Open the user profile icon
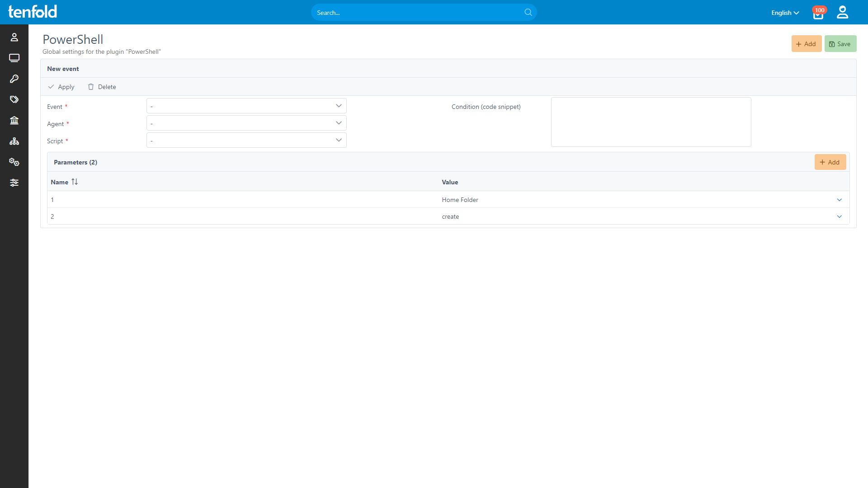Screen dimensions: 868x488 point(842,12)
